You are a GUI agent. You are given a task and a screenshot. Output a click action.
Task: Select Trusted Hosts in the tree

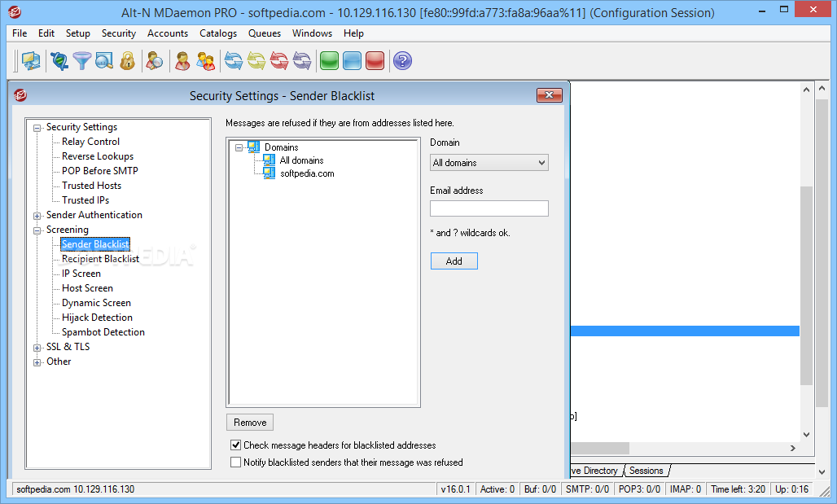[x=91, y=186]
